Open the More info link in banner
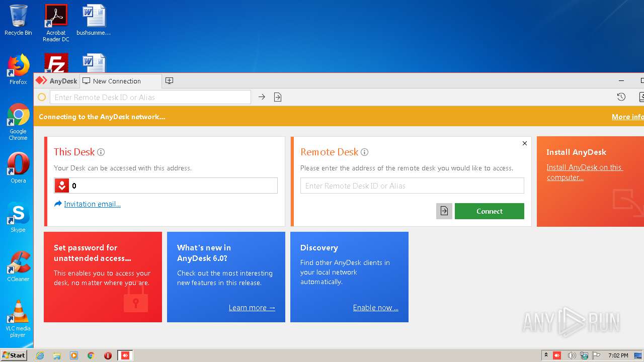 point(627,117)
